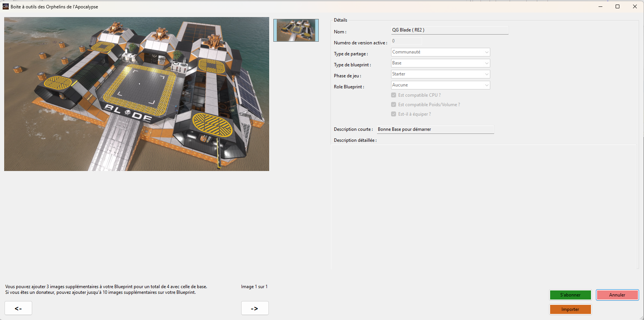The image size is (644, 320).
Task: Toggle the 'Est-il à équiper ?' checkbox
Action: [394, 114]
